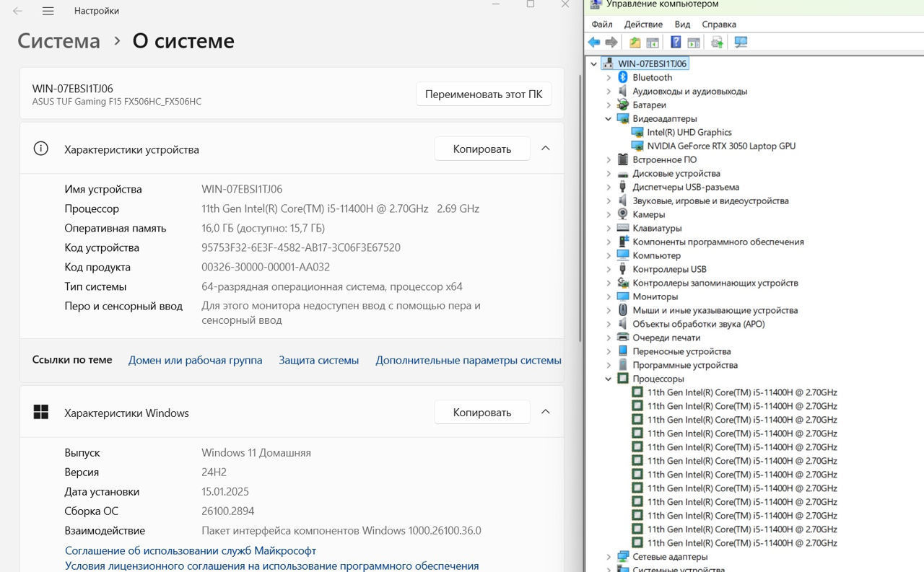This screenshot has width=924, height=572.
Task: Open the Вид menu
Action: point(682,24)
